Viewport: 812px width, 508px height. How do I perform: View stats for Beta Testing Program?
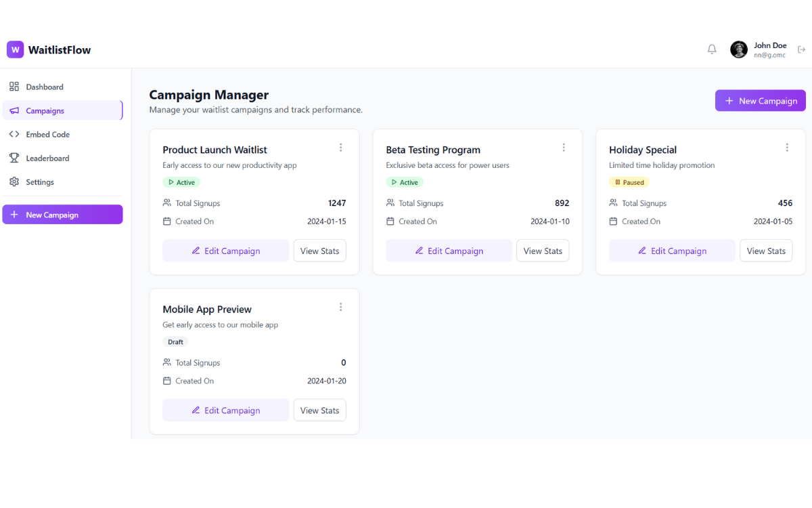click(543, 251)
